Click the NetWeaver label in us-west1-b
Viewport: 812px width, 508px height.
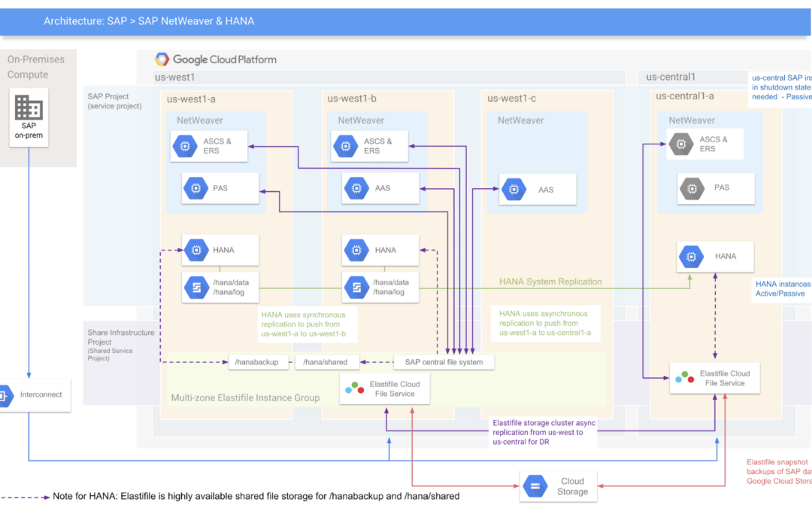point(361,120)
